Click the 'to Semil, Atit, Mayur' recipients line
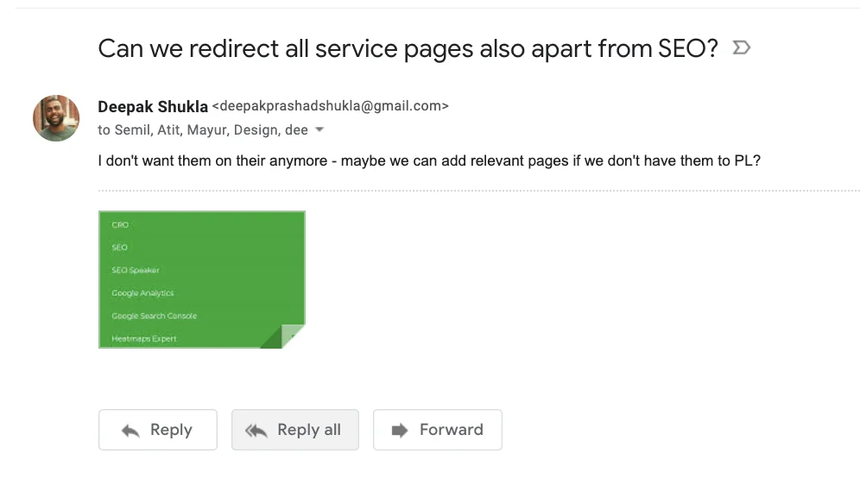This screenshot has width=860, height=504. [x=203, y=130]
